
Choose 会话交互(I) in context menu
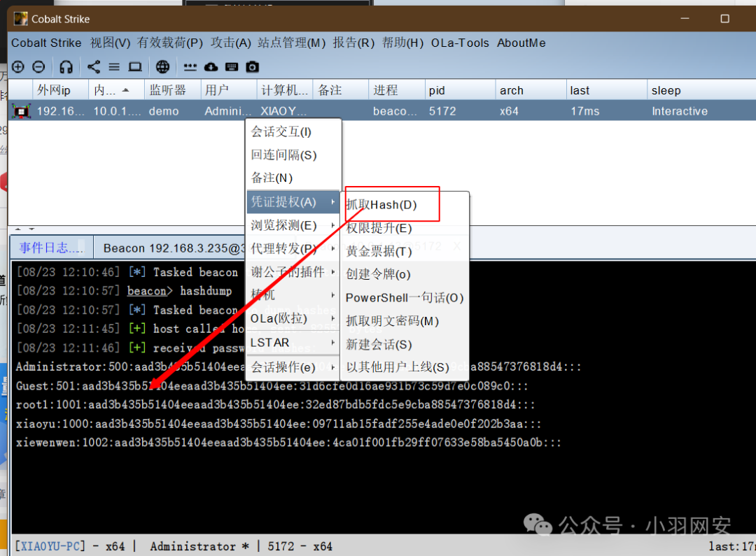[293, 131]
